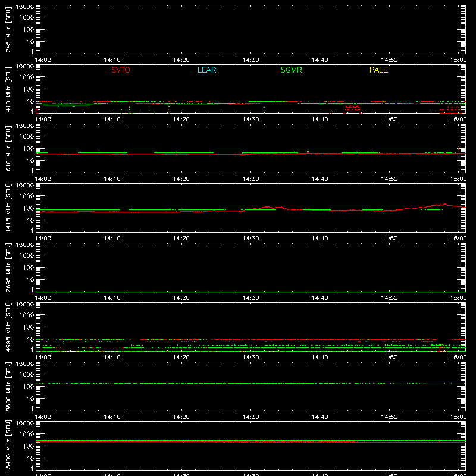Viewport: 476px width, 476px height.
Task: Click the 1000 tick label on the 2695 MHz axis
Action: (27, 256)
